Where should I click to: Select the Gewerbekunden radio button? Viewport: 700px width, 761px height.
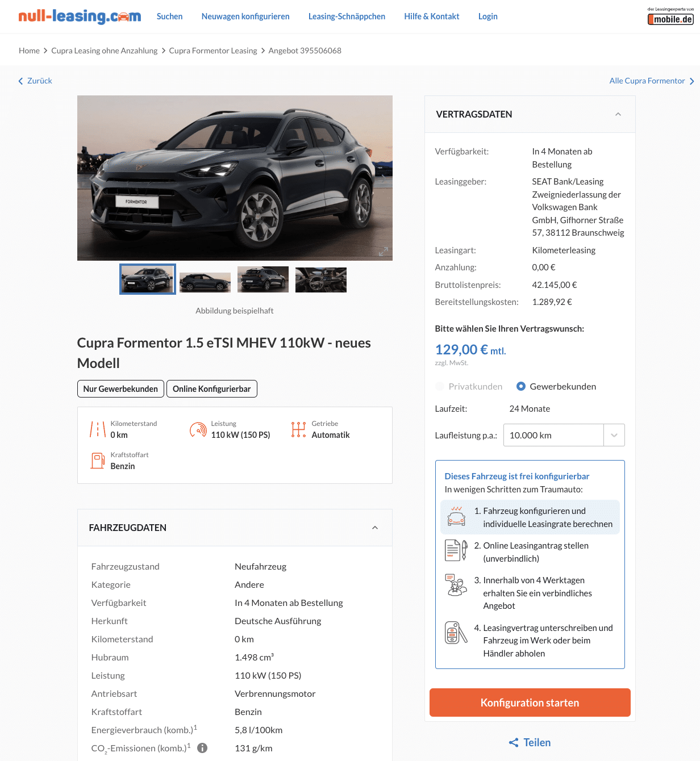521,386
